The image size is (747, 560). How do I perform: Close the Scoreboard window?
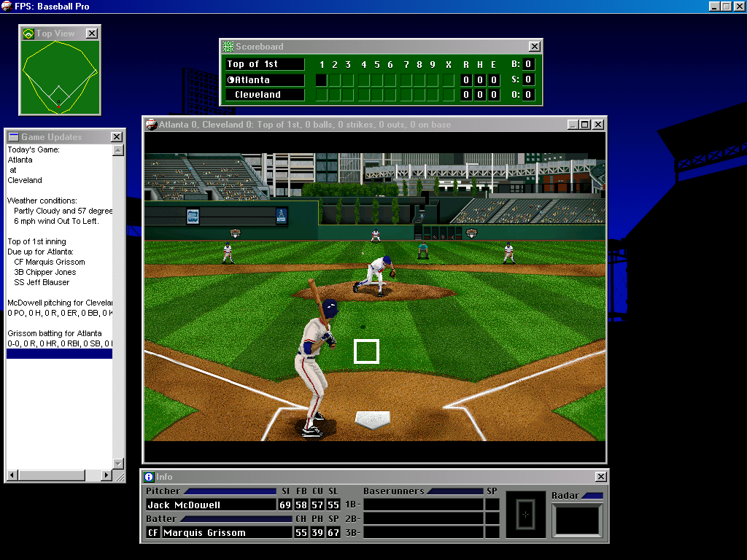pos(535,46)
